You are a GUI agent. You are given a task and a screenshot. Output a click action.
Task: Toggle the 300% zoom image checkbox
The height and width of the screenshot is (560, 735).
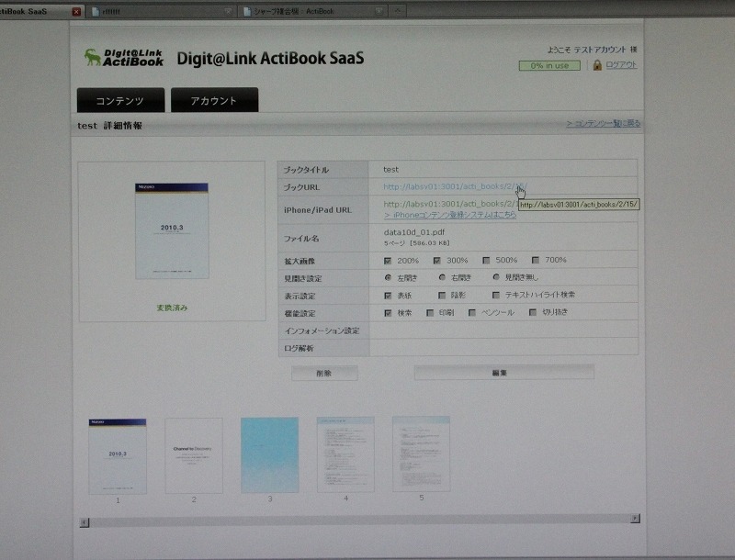437,261
